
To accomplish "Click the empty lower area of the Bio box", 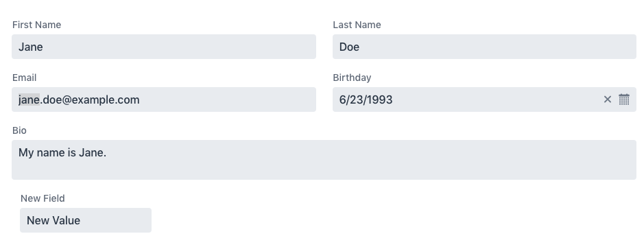I will [x=324, y=171].
